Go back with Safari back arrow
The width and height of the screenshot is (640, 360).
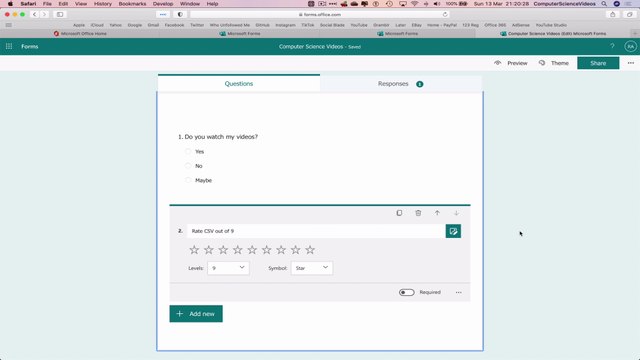click(34, 14)
